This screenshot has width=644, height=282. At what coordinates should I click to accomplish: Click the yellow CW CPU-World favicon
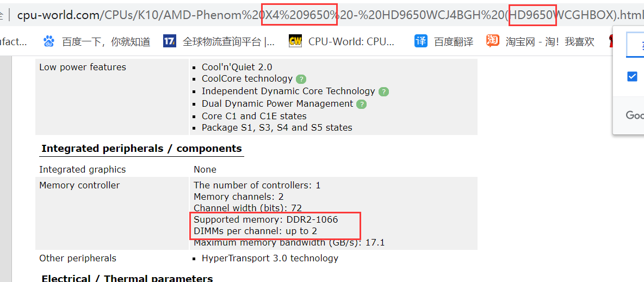pyautogui.click(x=295, y=41)
